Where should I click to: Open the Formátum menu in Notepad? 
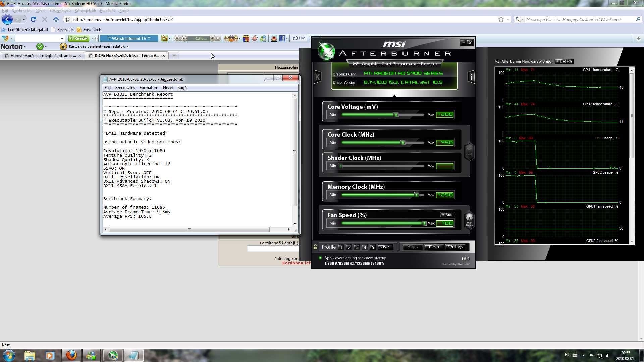149,88
